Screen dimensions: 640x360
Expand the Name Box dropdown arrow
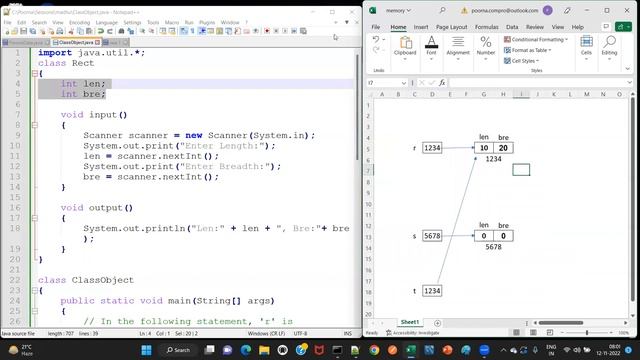pyautogui.click(x=404, y=83)
